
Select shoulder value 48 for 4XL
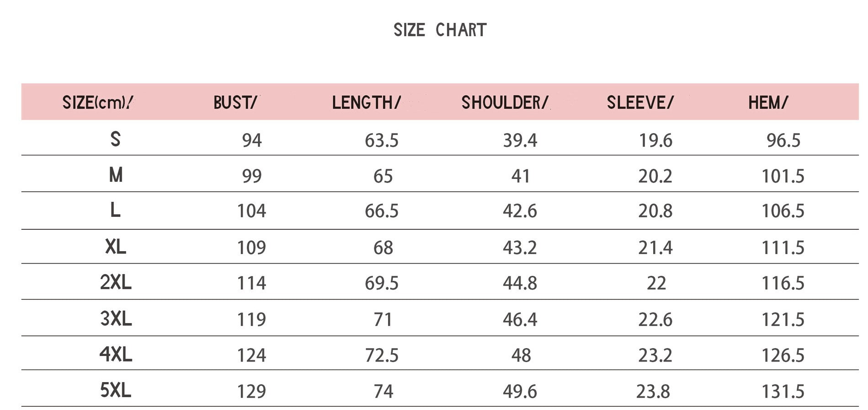point(521,356)
